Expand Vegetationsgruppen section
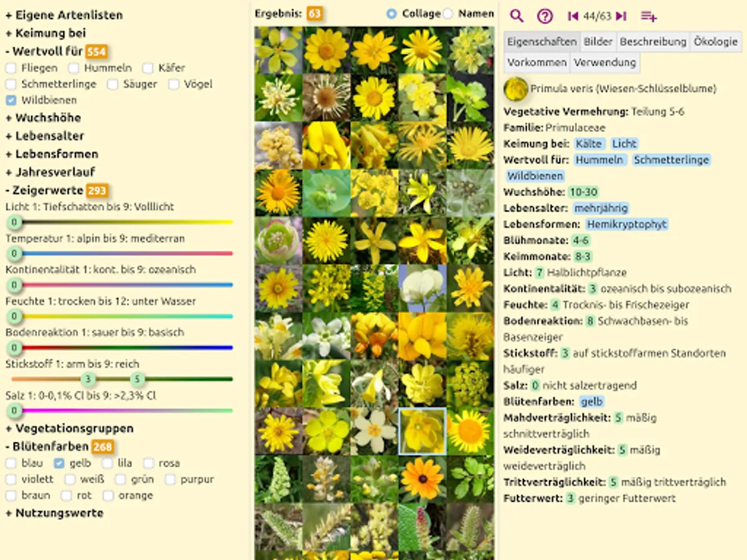Viewport: 747px width, 560px height. point(69,428)
